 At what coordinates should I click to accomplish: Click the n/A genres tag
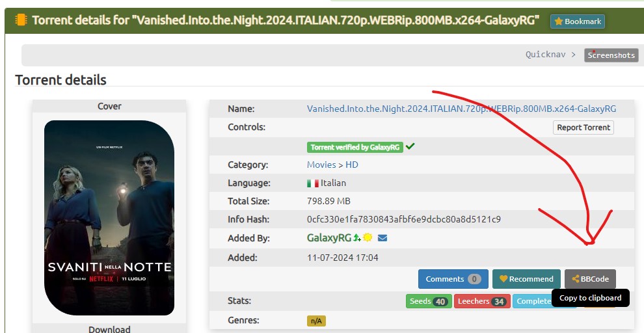(x=316, y=321)
